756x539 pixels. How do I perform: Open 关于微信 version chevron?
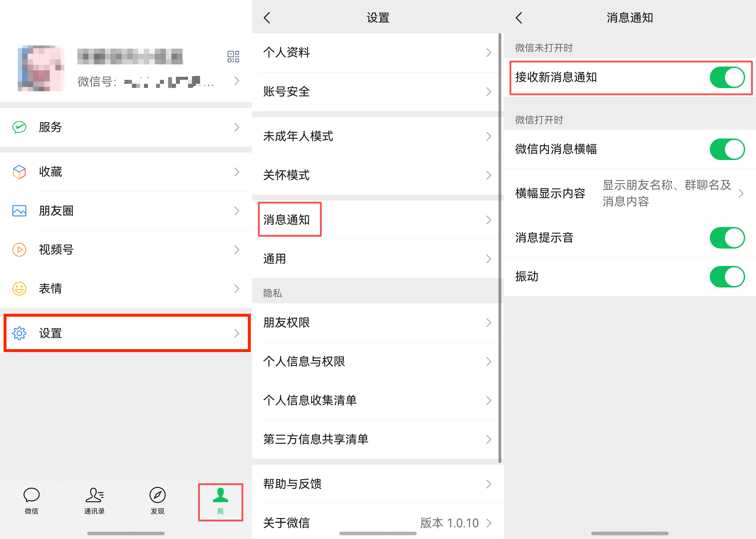tap(489, 523)
